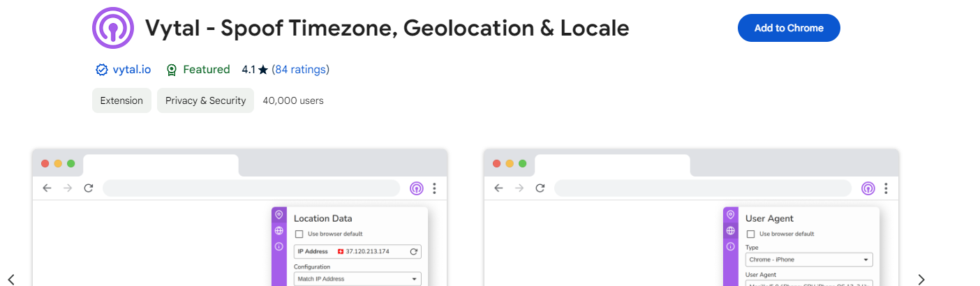Open the User Agent screenshot thumbnail
Screen dimensions: 980x286
[x=691, y=218]
